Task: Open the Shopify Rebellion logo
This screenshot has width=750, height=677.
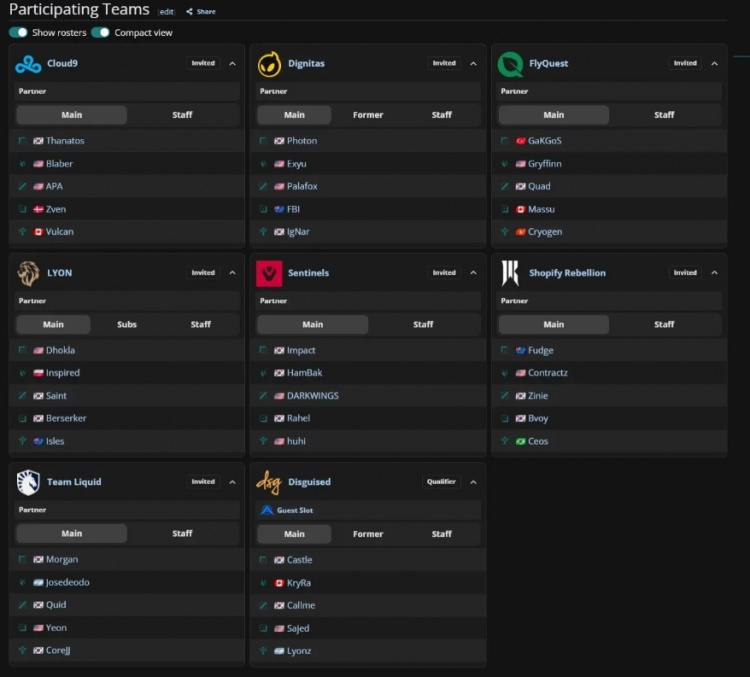Action: [510, 273]
